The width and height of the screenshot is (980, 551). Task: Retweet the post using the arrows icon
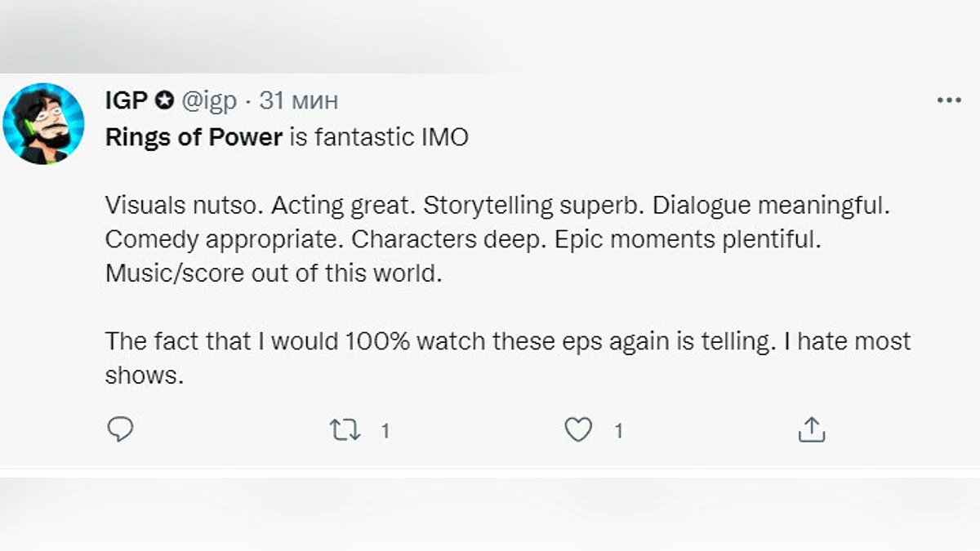(x=345, y=429)
